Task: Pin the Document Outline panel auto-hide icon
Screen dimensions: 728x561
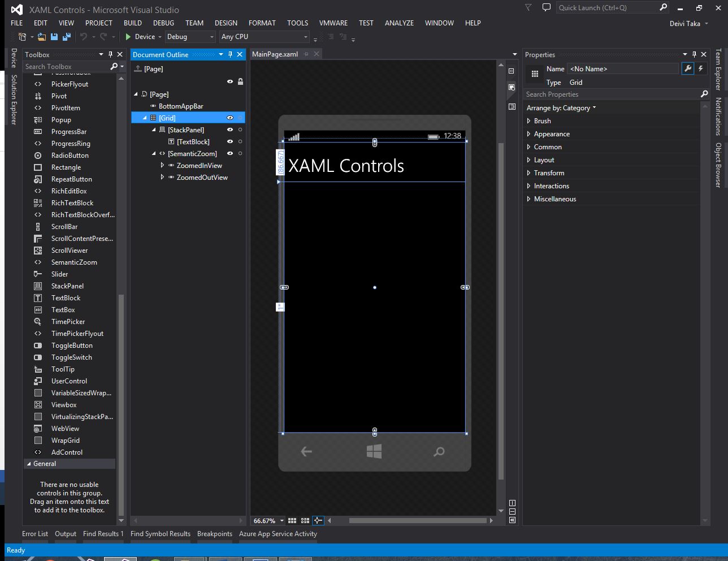Action: [x=230, y=54]
